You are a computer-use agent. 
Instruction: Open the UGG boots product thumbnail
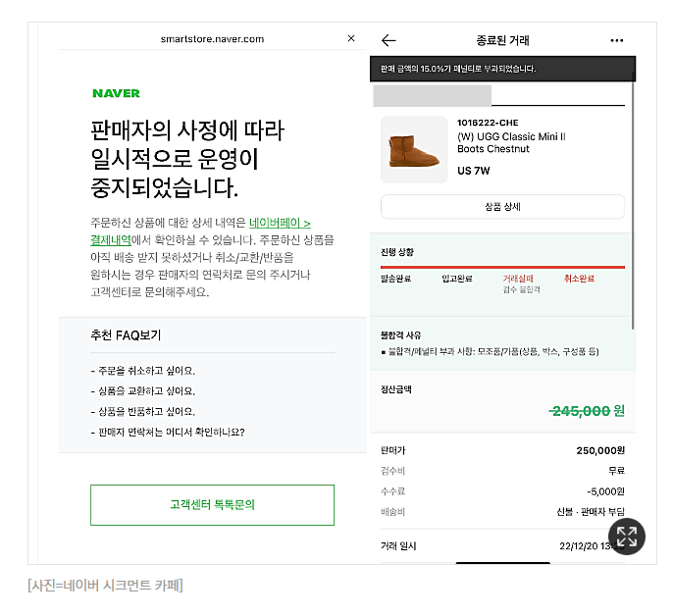414,150
